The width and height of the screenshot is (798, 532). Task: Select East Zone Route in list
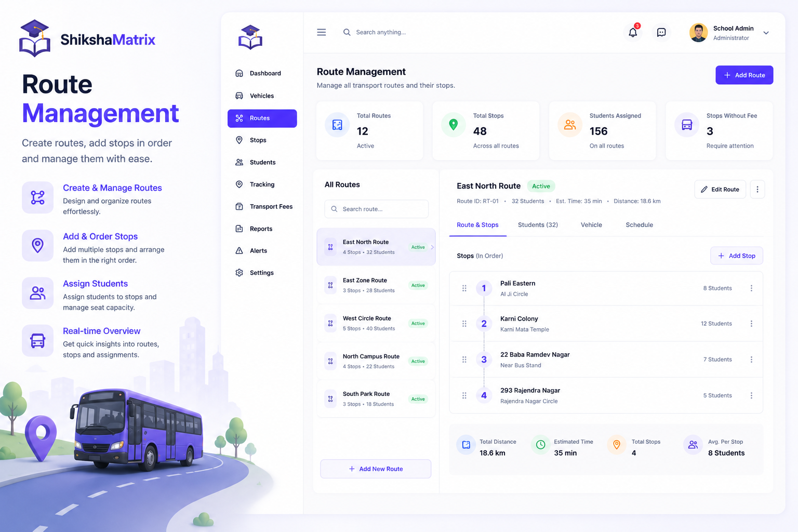[376, 285]
